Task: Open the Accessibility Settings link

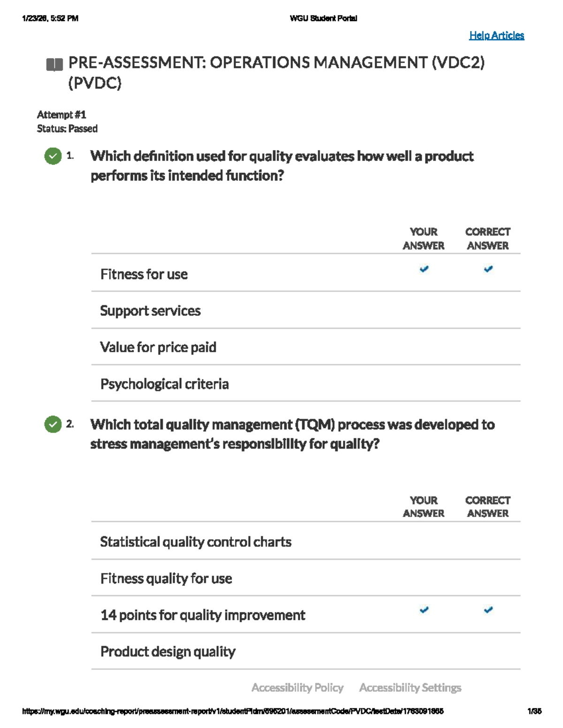Action: tap(410, 688)
